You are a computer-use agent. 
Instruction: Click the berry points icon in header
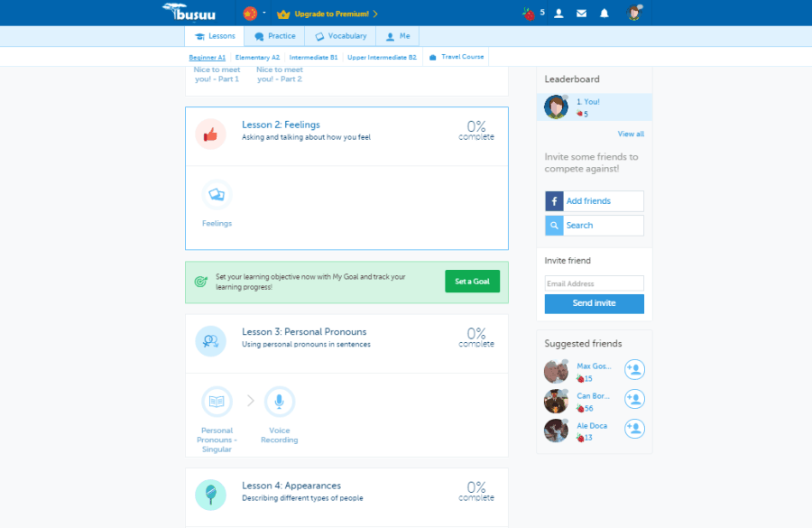tap(529, 14)
